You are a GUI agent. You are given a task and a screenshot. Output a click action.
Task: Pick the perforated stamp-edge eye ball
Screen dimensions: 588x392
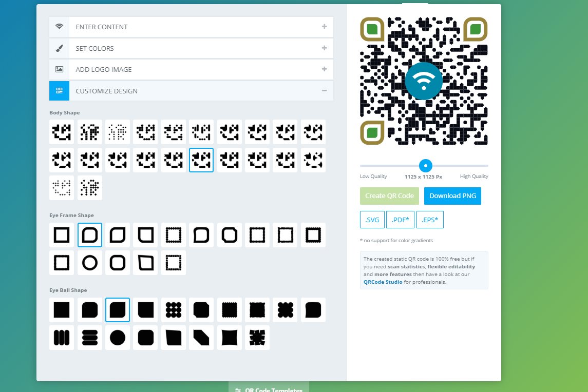tap(229, 310)
